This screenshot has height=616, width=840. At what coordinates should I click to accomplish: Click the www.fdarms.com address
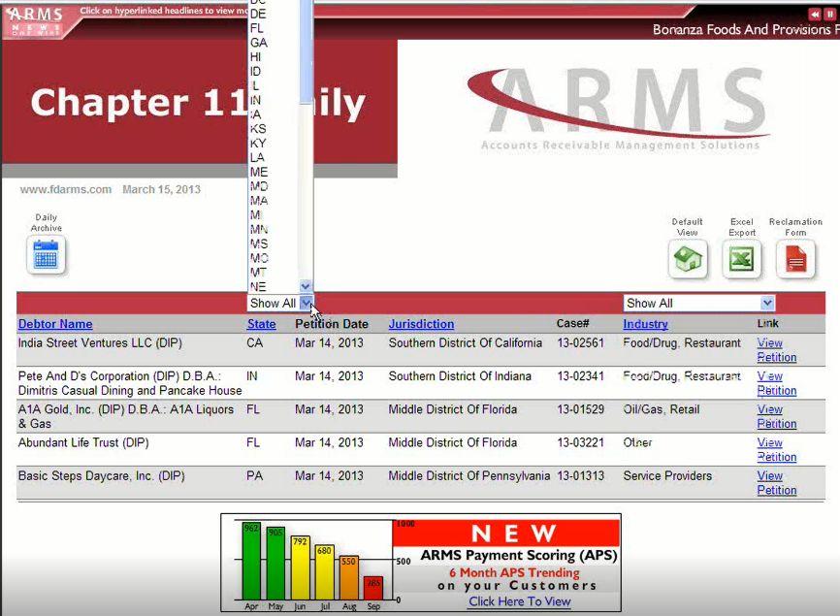[x=66, y=189]
